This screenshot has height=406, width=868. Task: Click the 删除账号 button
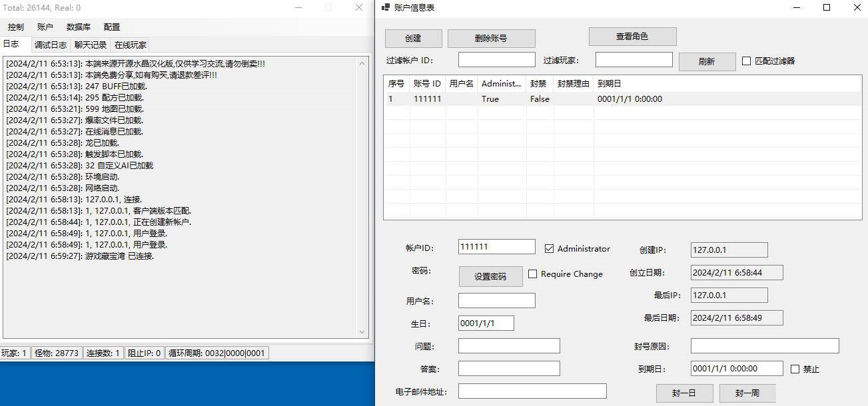point(491,39)
